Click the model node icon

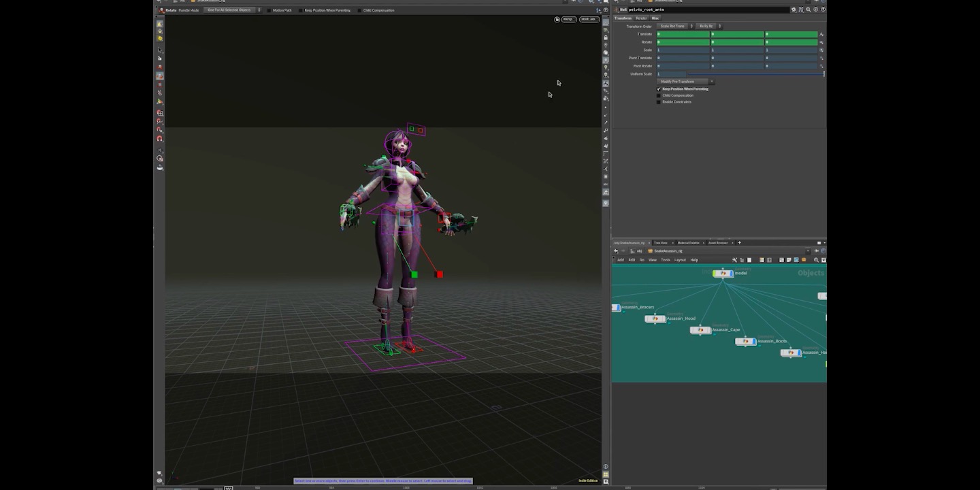(723, 274)
